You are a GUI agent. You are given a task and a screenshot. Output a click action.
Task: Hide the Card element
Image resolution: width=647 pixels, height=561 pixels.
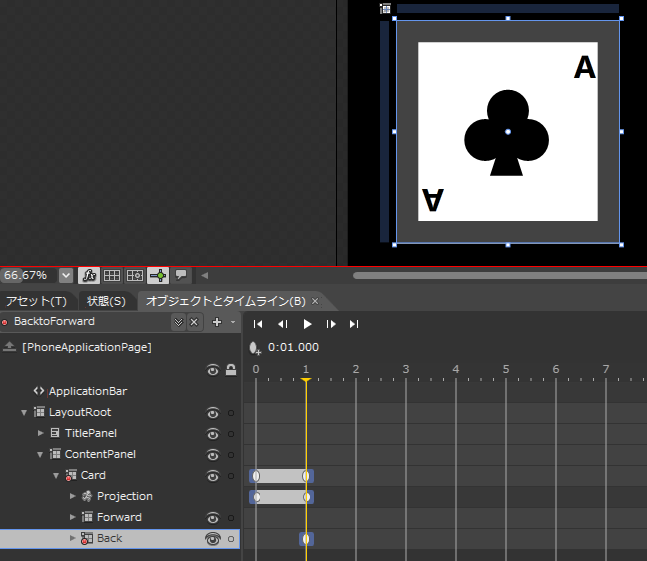(213, 476)
